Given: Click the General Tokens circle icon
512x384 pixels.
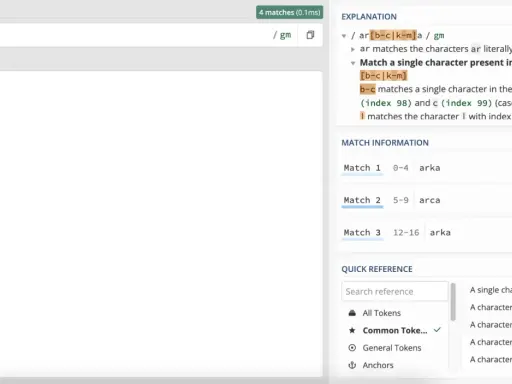Looking at the screenshot, I should (352, 348).
